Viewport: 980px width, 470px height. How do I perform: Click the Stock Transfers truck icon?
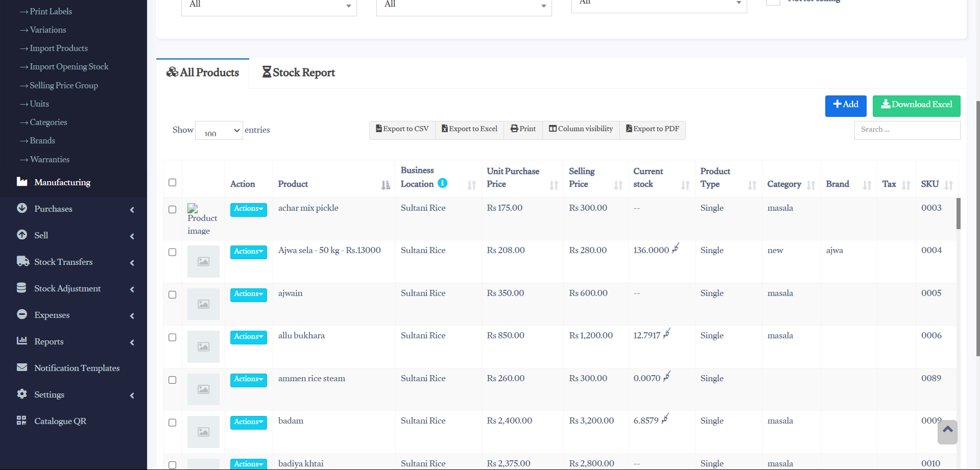(x=23, y=261)
